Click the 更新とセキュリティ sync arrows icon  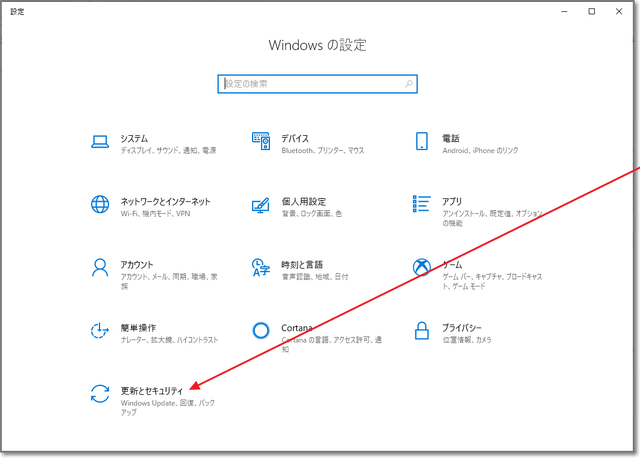click(x=99, y=394)
